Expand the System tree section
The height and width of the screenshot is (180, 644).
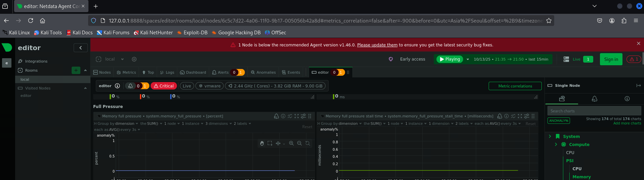pos(550,136)
